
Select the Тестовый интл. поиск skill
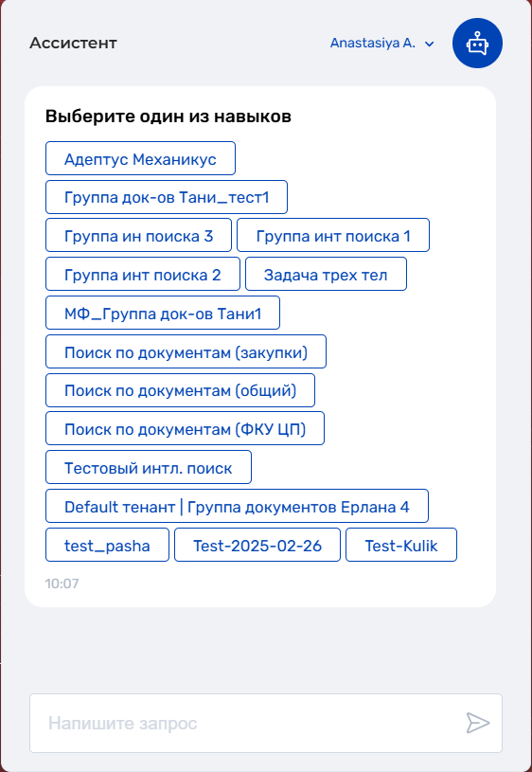pos(149,467)
